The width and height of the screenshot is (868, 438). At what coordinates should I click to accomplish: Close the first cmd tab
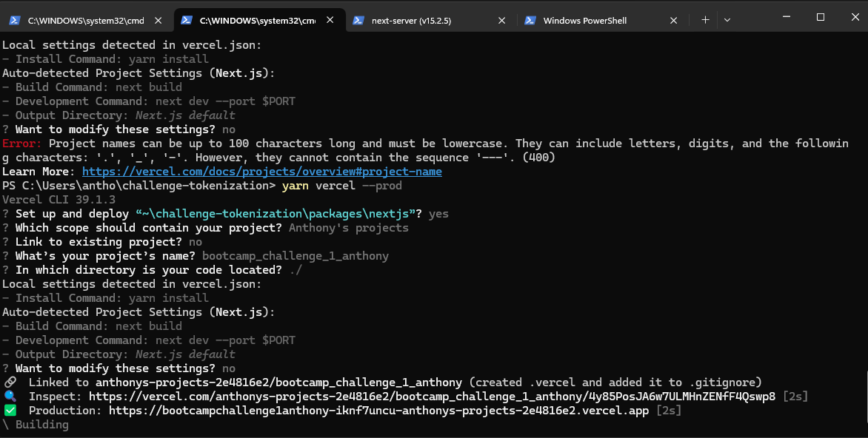coord(158,21)
